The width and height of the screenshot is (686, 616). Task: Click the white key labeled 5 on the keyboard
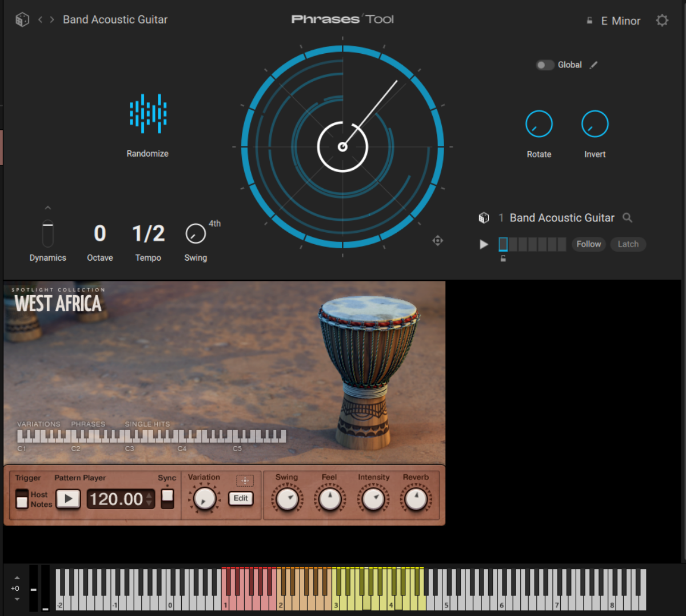tap(446, 604)
